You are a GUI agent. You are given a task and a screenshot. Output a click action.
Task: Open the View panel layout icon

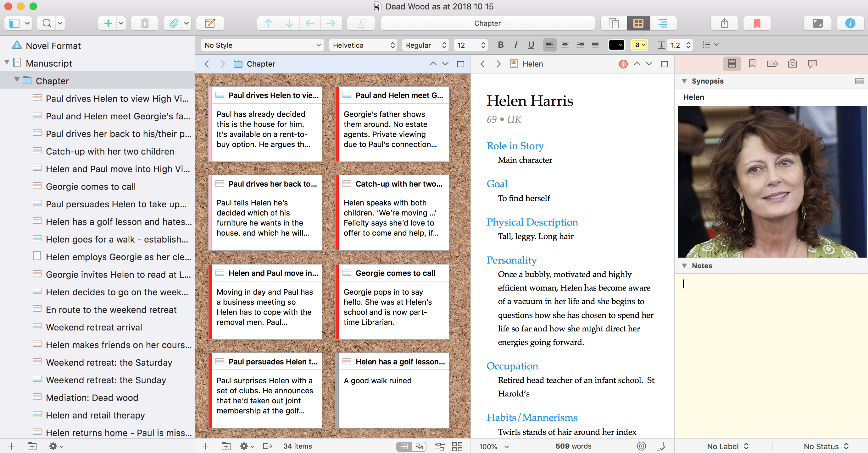pyautogui.click(x=14, y=23)
